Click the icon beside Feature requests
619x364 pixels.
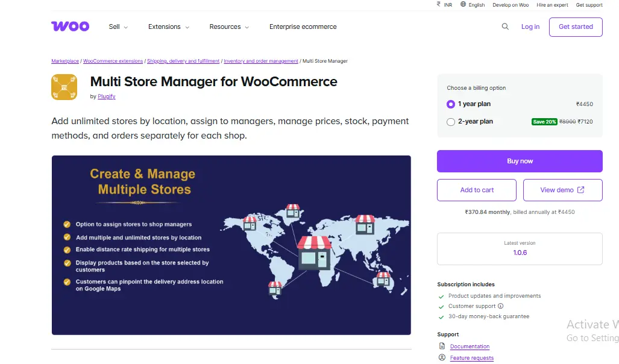click(x=442, y=358)
